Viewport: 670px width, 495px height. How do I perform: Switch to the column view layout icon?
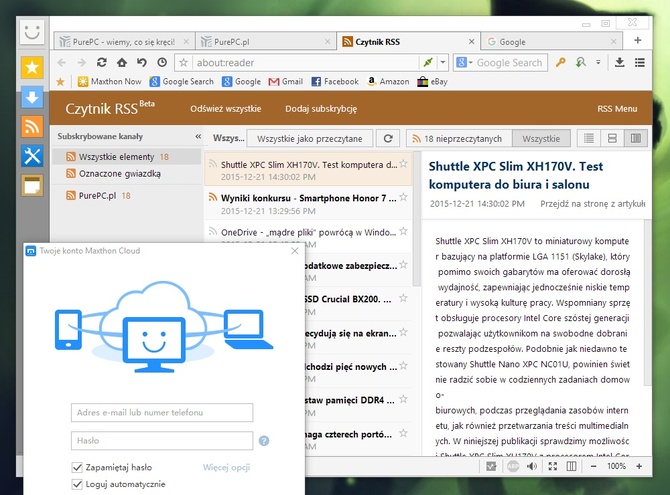pos(636,138)
